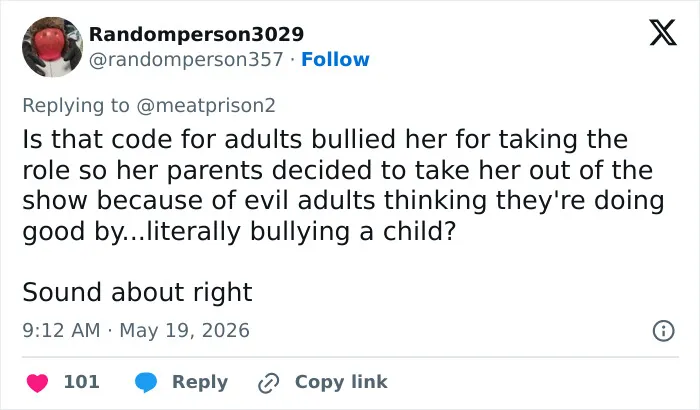Click the 'Sound about right' line
The width and height of the screenshot is (700, 410).
click(x=138, y=293)
